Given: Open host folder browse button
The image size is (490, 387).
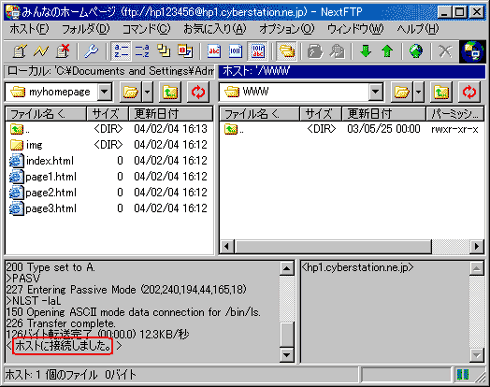Looking at the screenshot, I should click(401, 92).
